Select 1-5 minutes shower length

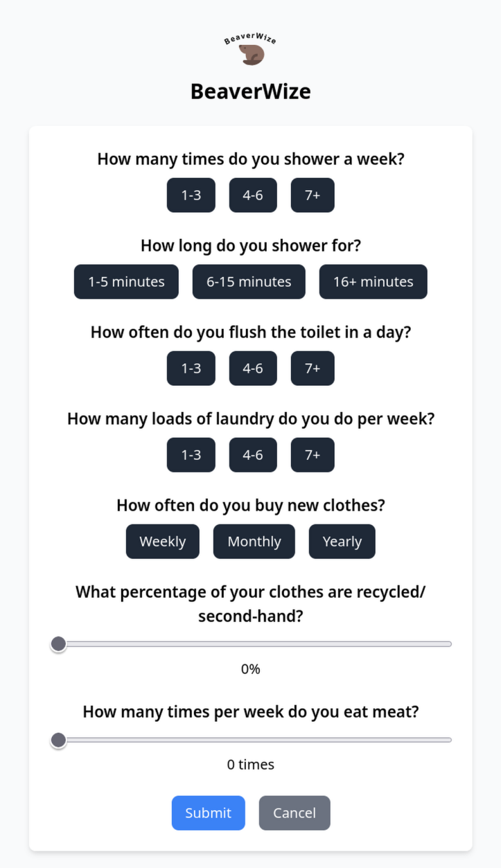coord(126,282)
